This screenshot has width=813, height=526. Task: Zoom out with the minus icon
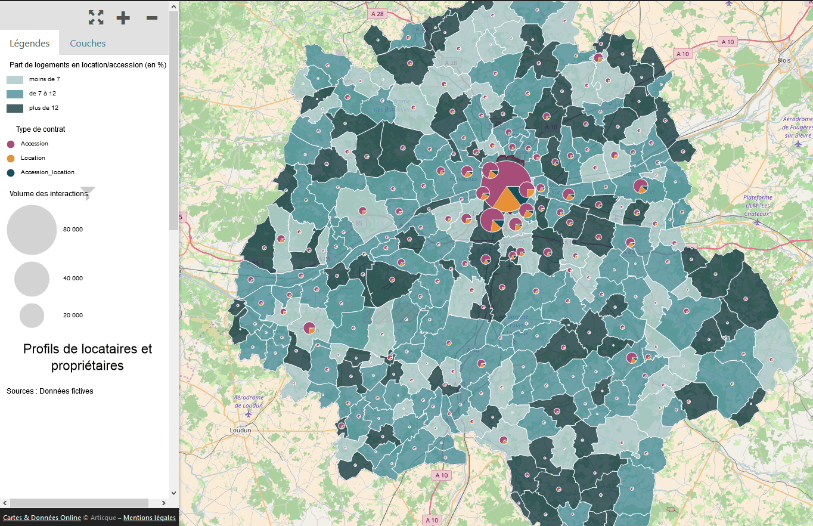[151, 17]
